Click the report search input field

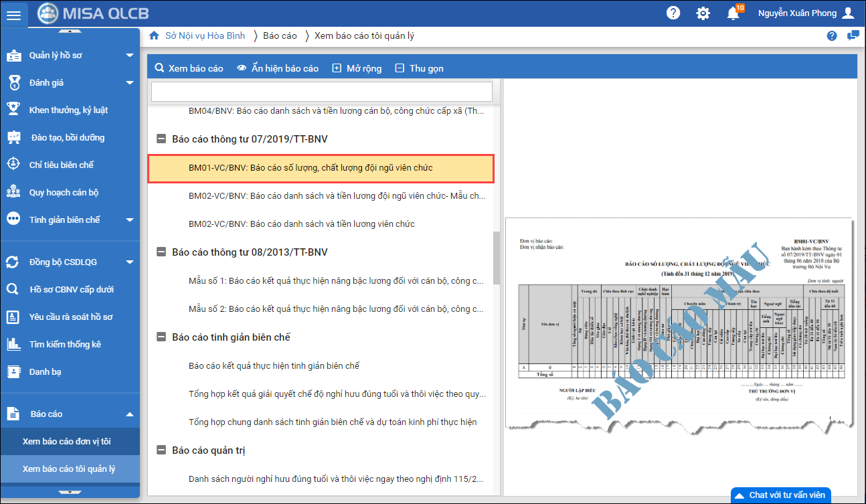point(321,92)
